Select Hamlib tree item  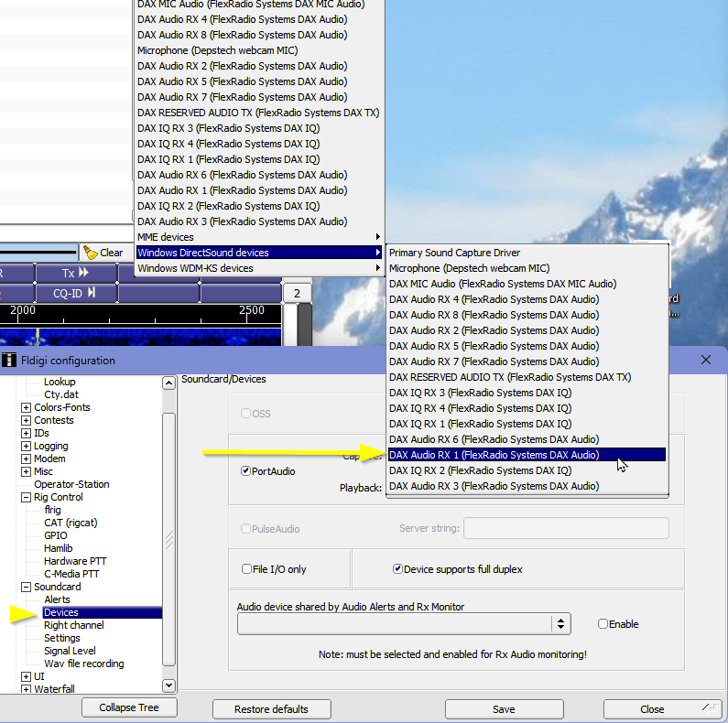58,548
